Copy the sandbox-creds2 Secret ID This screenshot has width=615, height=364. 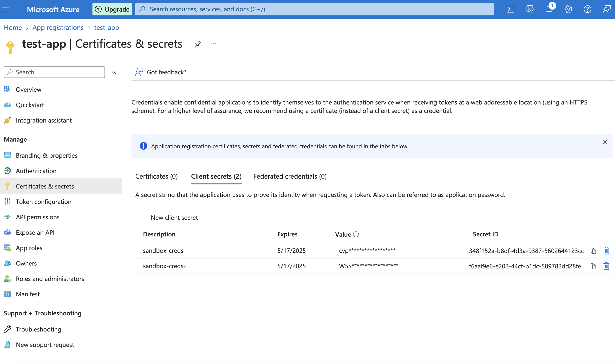tap(593, 266)
